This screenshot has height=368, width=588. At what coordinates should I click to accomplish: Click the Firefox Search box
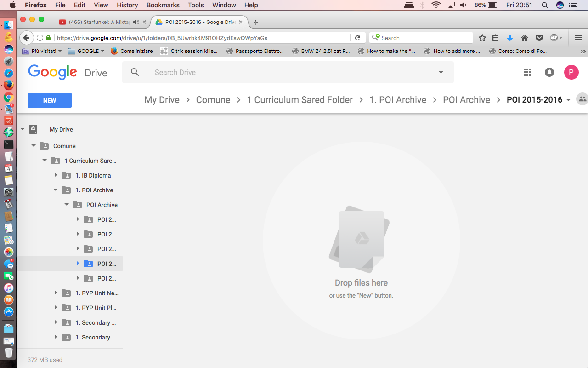[x=421, y=38]
